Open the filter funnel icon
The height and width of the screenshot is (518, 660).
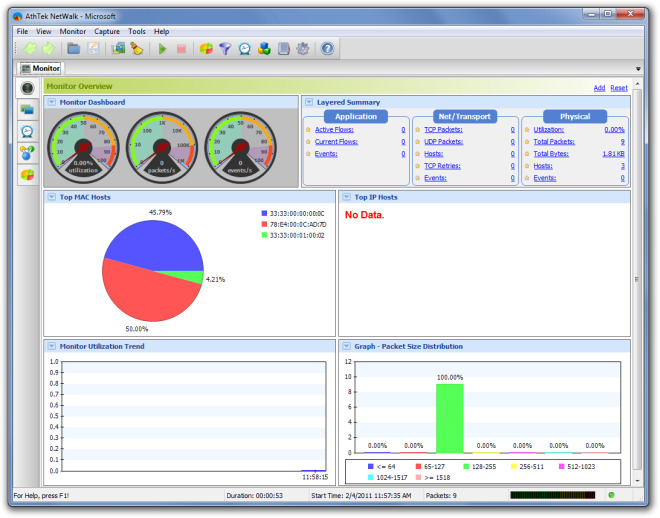coord(226,49)
